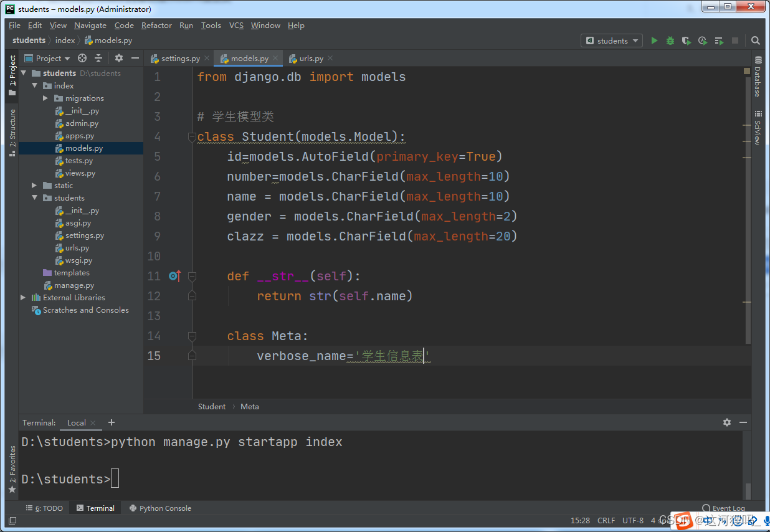Hide the Project panel with minus icon
Viewport: 770px width, 532px height.
[135, 58]
